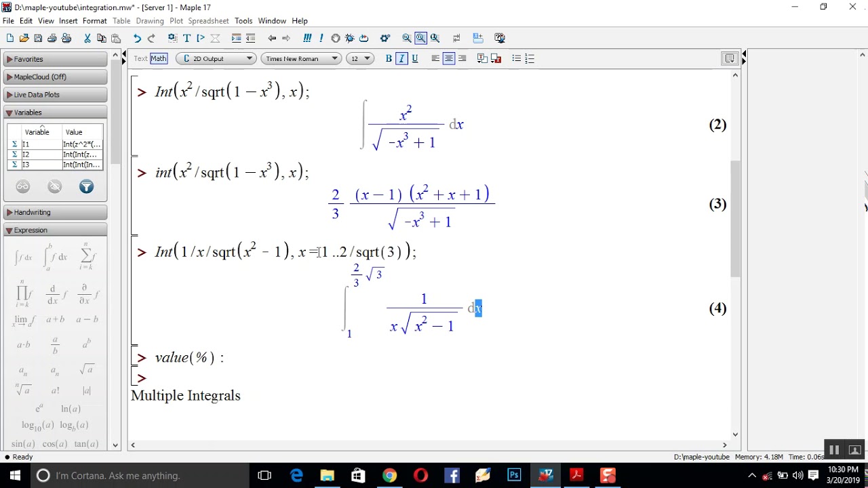Debug current operation with the bug icon
The height and width of the screenshot is (488, 868).
350,39
